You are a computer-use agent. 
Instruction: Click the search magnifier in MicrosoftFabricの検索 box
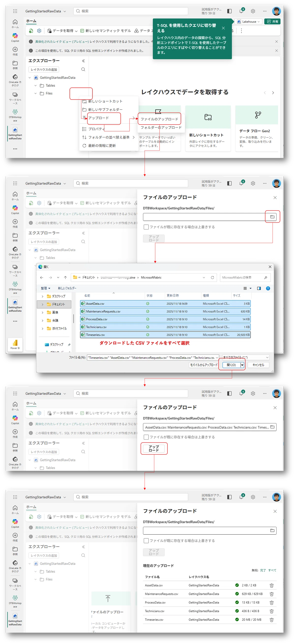coord(265,277)
